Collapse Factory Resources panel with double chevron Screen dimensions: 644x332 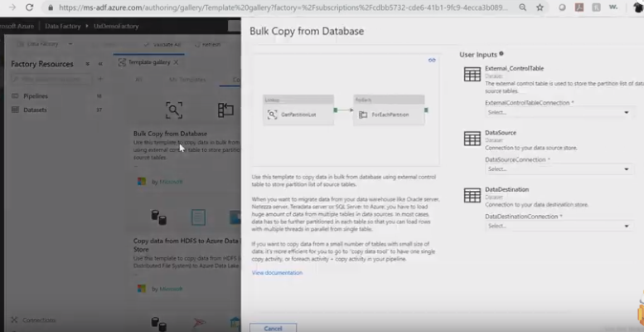click(x=100, y=64)
